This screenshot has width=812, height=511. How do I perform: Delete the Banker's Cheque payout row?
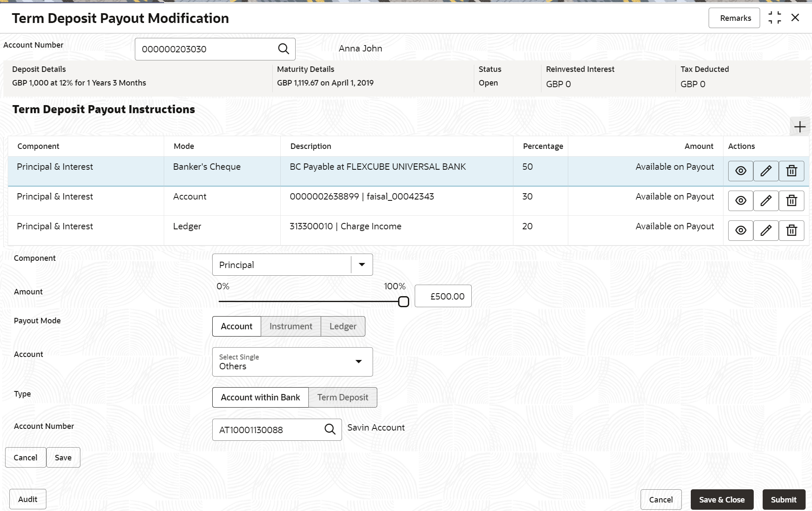(x=792, y=171)
